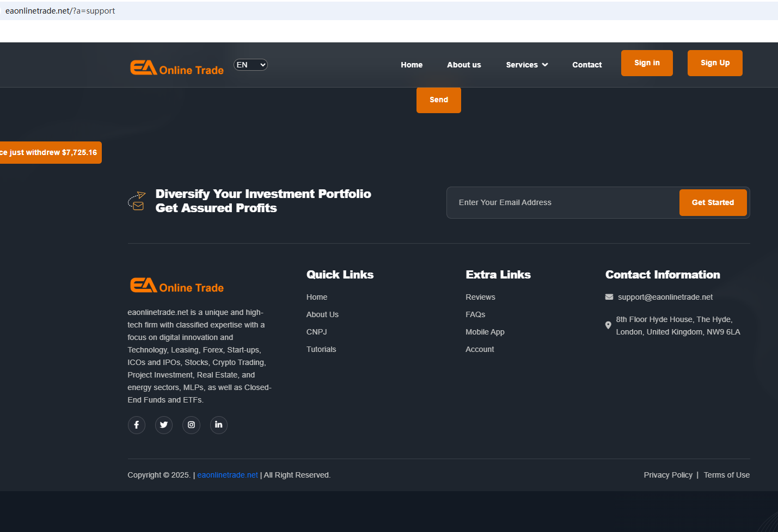Click the eaonlinetrade.net company description paragraph
The width and height of the screenshot is (778, 532).
click(x=199, y=356)
